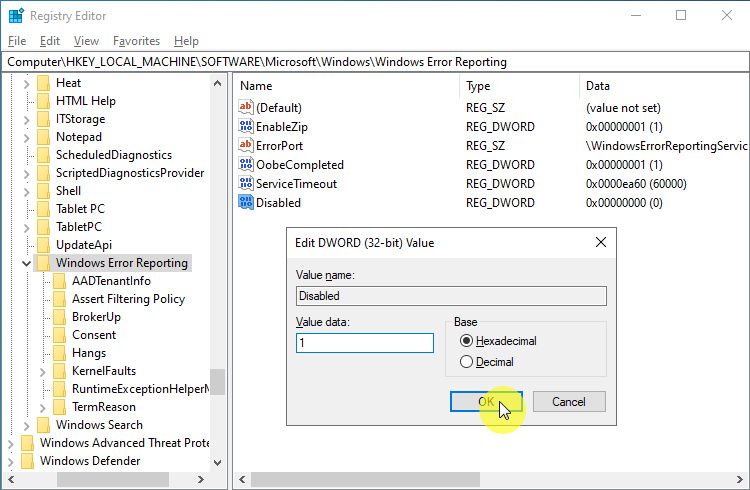Click the KernelFaults folder icon
Image resolution: width=750 pixels, height=490 pixels.
pyautogui.click(x=59, y=371)
